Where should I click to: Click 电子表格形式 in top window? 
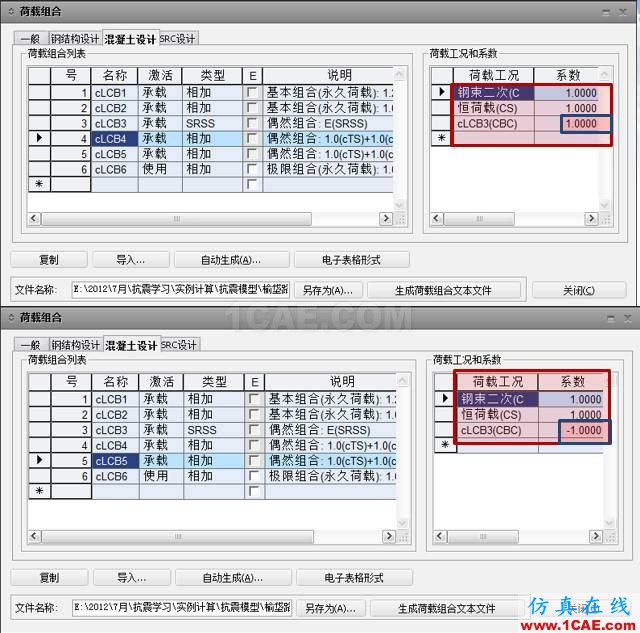[351, 260]
